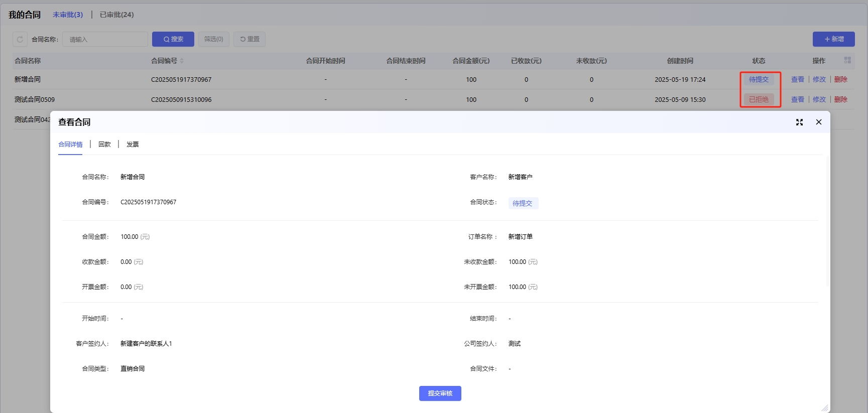Viewport: 868px width, 413px height.
Task: Click the 搜索 button
Action: [x=173, y=39]
